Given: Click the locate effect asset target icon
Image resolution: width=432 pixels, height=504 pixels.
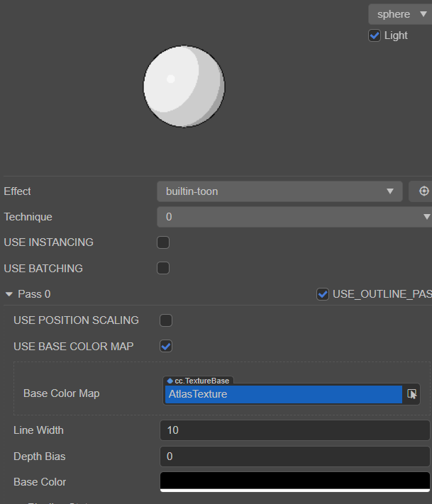Looking at the screenshot, I should click(x=424, y=191).
